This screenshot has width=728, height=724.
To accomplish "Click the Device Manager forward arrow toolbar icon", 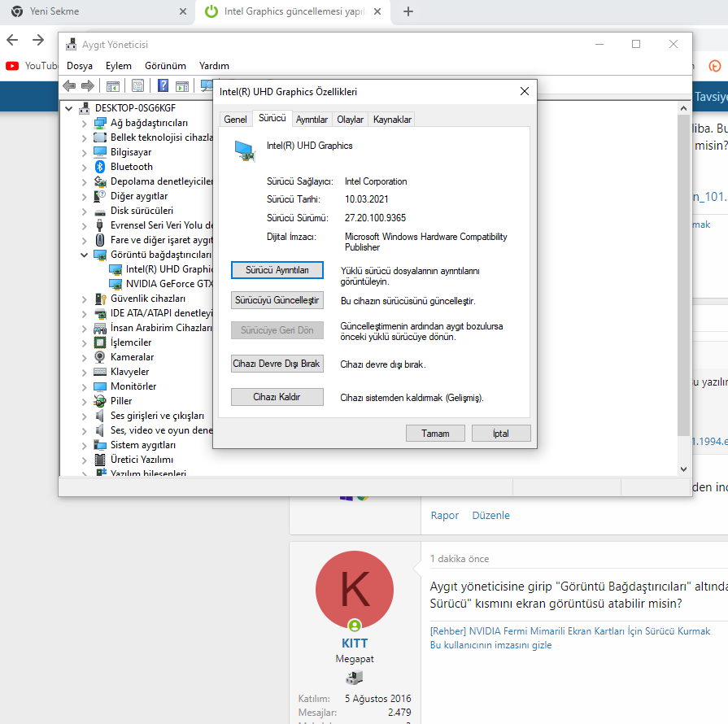I will pyautogui.click(x=88, y=86).
